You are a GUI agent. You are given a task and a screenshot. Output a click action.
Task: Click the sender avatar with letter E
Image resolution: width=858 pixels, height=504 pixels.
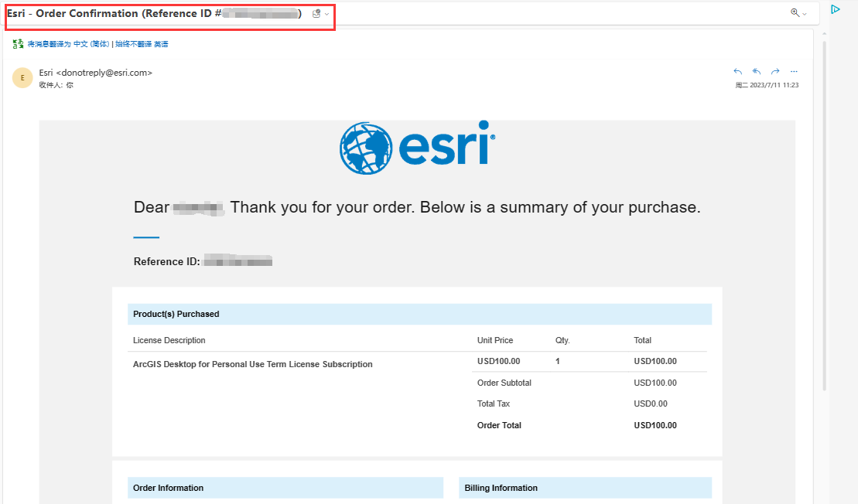tap(22, 77)
